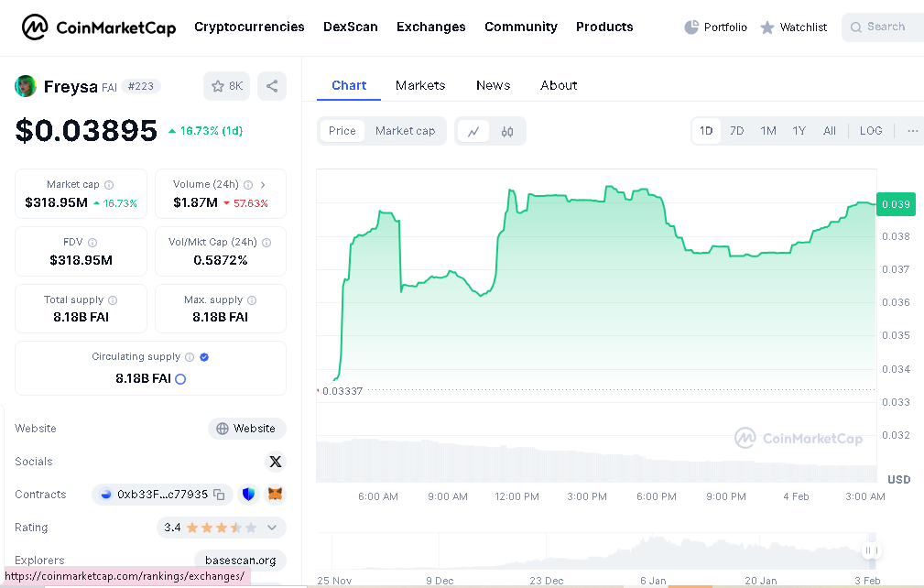This screenshot has width=924, height=588.
Task: Click the verified circulating supply badge
Action: pyautogui.click(x=204, y=357)
